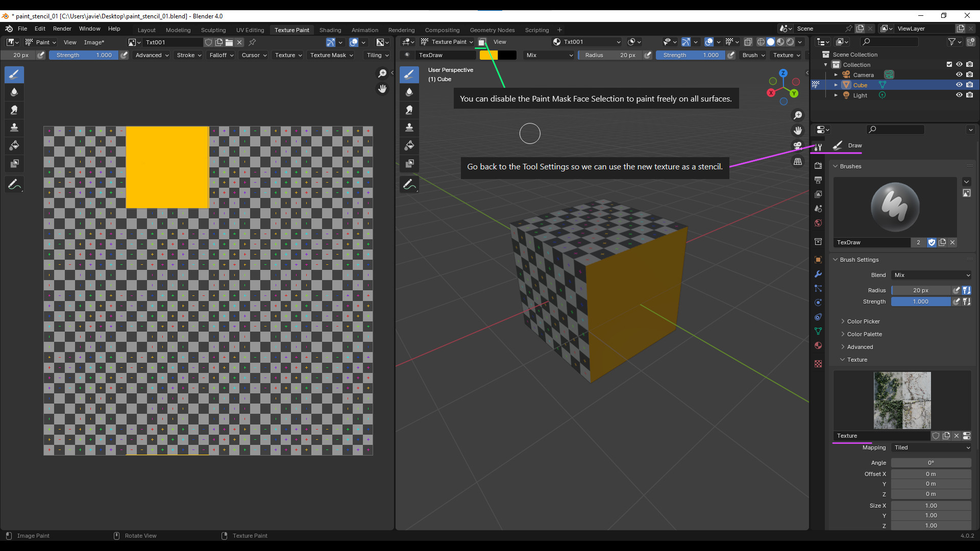
Task: Toggle render camera icon for Cube
Action: click(x=969, y=85)
